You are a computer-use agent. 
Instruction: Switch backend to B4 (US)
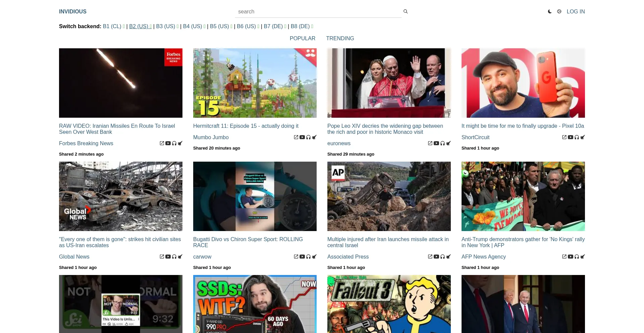click(x=194, y=26)
